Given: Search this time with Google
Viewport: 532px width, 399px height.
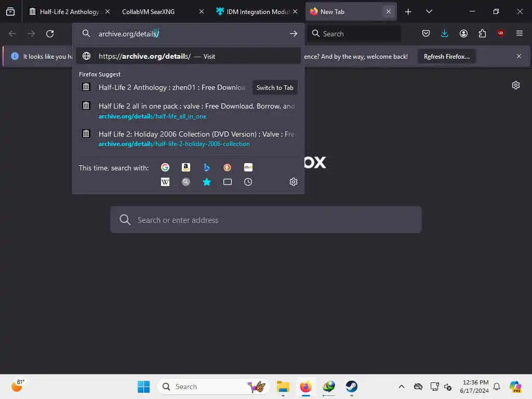Looking at the screenshot, I should pyautogui.click(x=165, y=167).
